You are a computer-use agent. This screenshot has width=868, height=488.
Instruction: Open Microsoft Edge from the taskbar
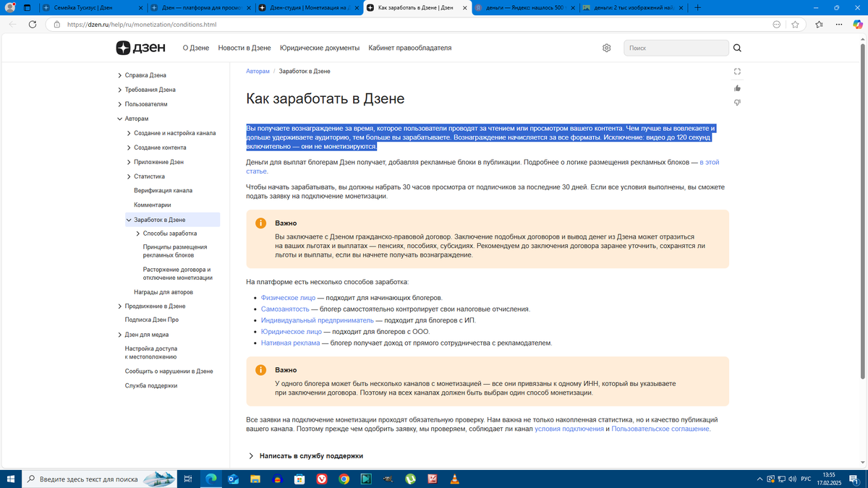coord(211,479)
